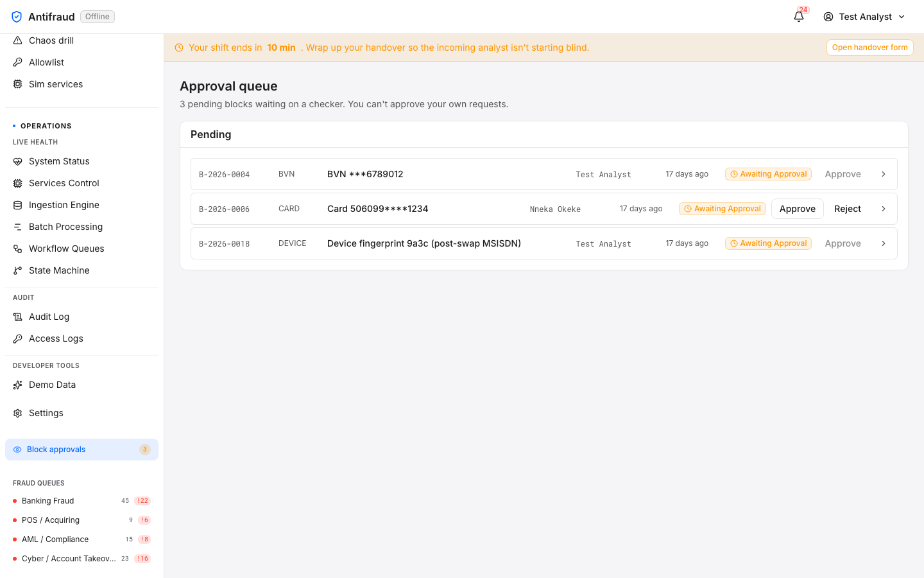Click clock icon in B-2026-0018 Awaiting Approval badge

coord(734,243)
